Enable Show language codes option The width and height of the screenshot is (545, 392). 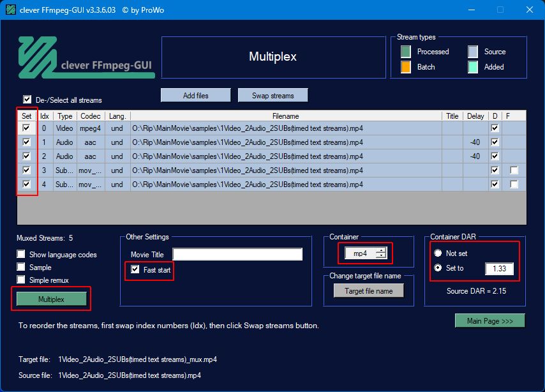coord(21,254)
